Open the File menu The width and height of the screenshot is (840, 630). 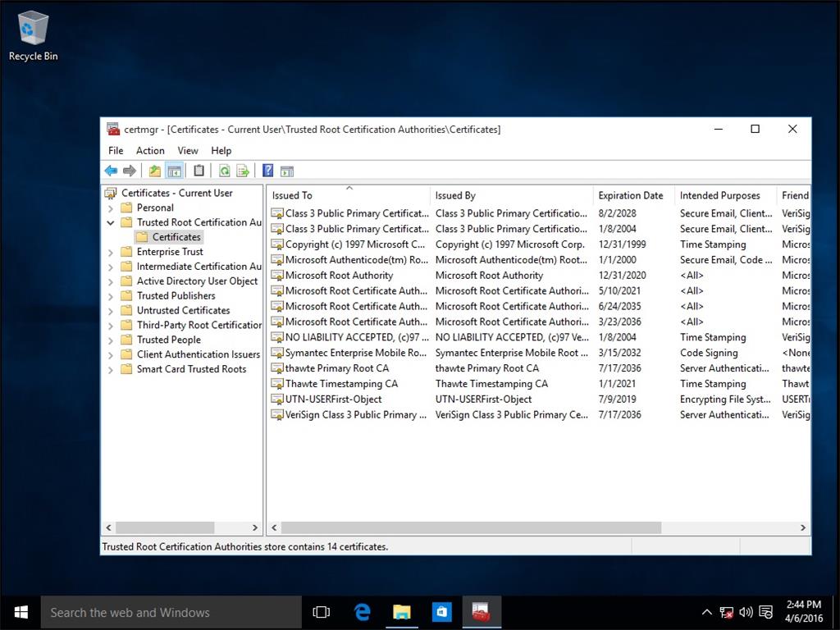point(116,151)
